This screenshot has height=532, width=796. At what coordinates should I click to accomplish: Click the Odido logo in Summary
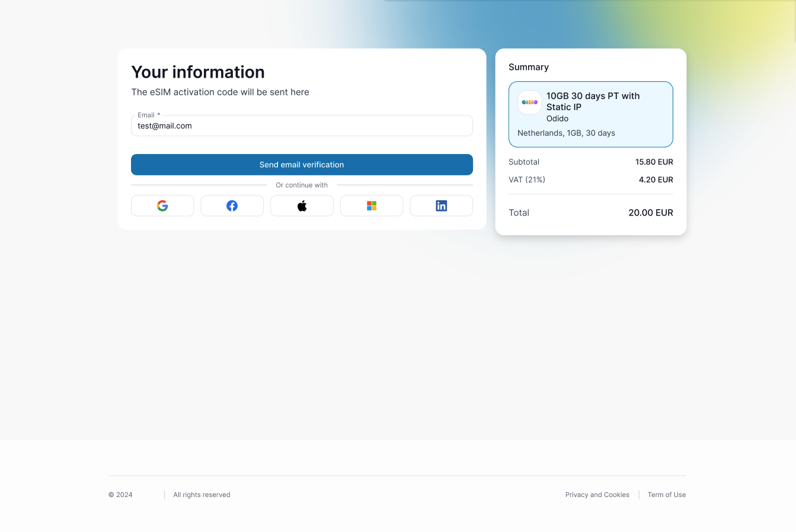pos(529,102)
